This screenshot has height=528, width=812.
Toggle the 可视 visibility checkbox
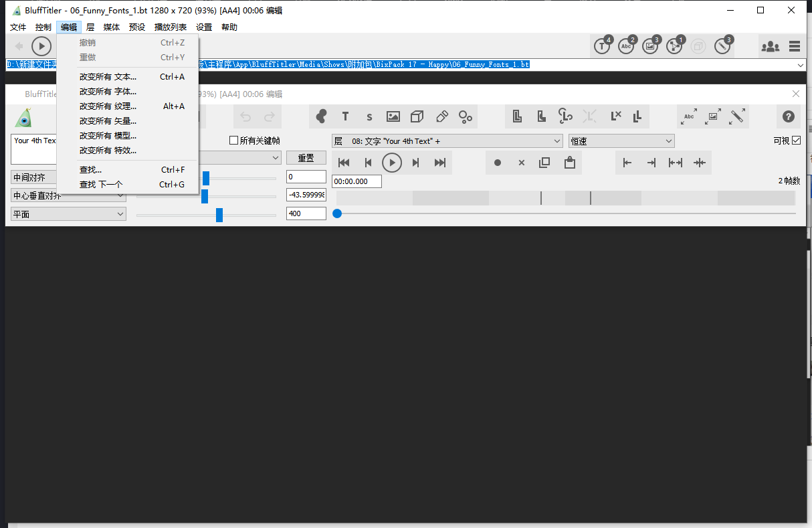tap(796, 141)
